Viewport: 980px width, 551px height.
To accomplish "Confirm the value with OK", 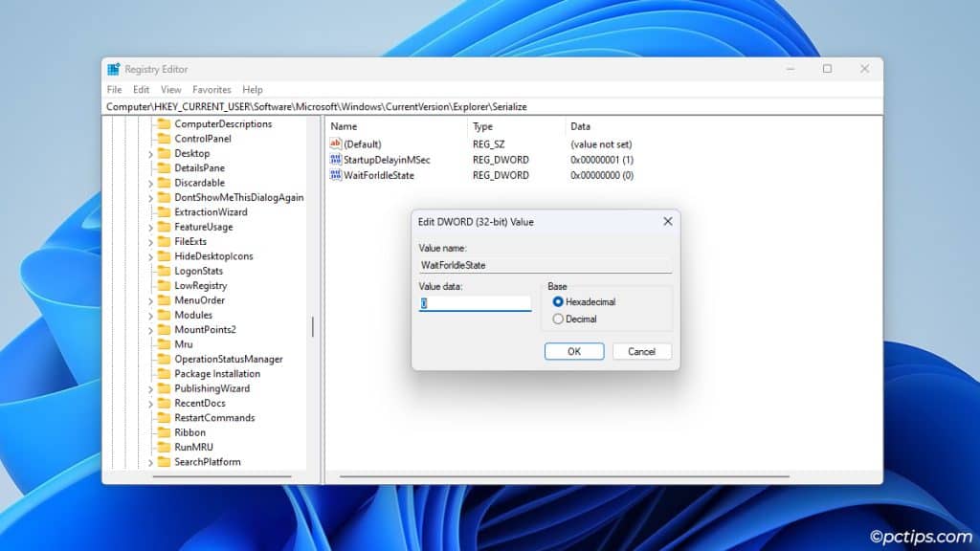I will [x=573, y=351].
